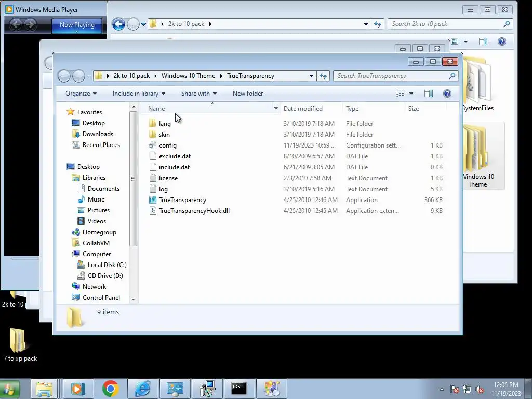Select the exclude.dat file

tap(175, 156)
